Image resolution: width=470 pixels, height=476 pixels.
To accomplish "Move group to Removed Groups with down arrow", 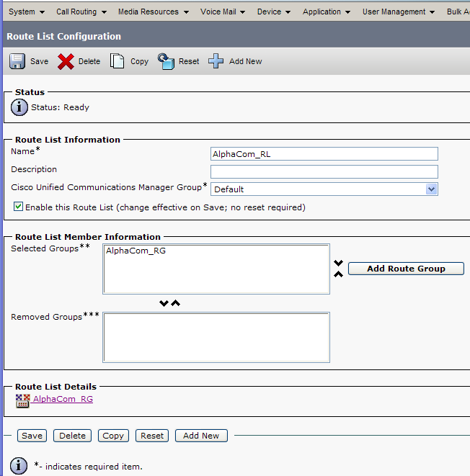I will [x=164, y=303].
